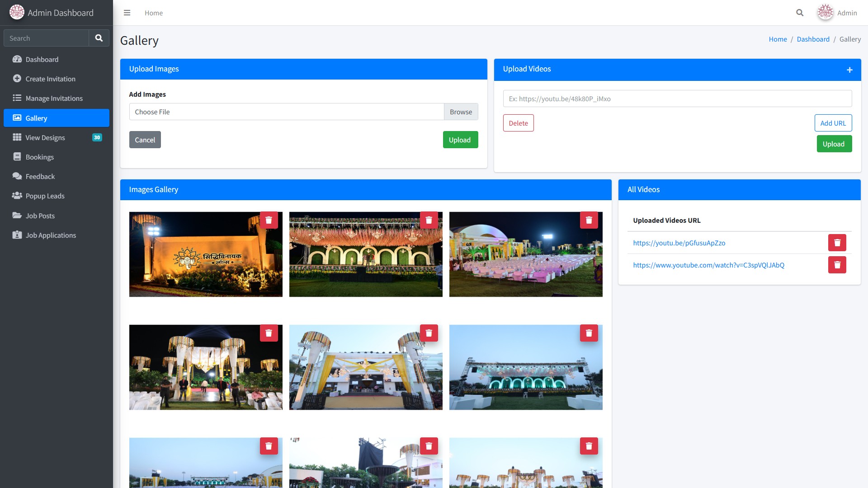
Task: Delete the wide lawn dusk image in the third row
Action: tap(269, 446)
